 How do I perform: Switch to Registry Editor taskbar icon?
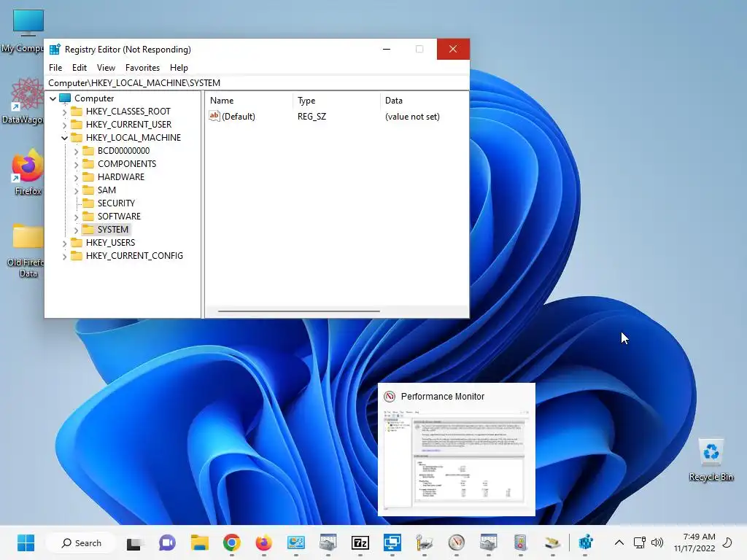[x=585, y=542]
